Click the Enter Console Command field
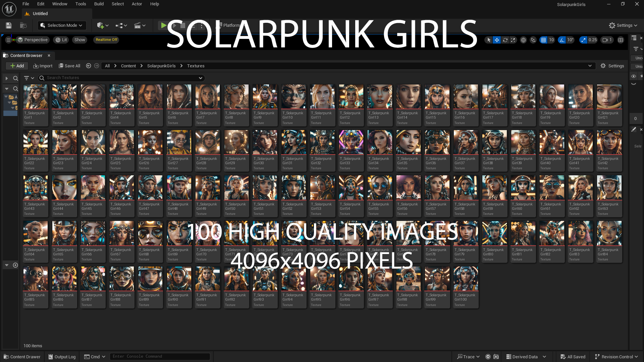 (160, 357)
